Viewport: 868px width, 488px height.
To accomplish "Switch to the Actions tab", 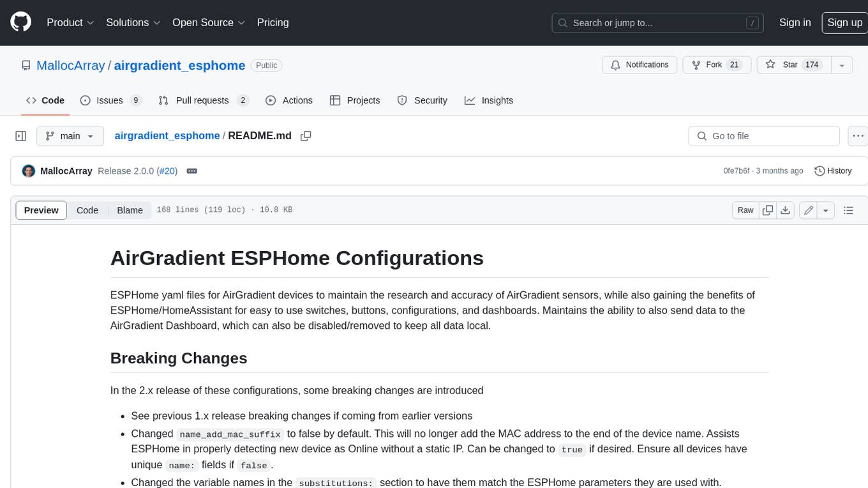I will 289,100.
